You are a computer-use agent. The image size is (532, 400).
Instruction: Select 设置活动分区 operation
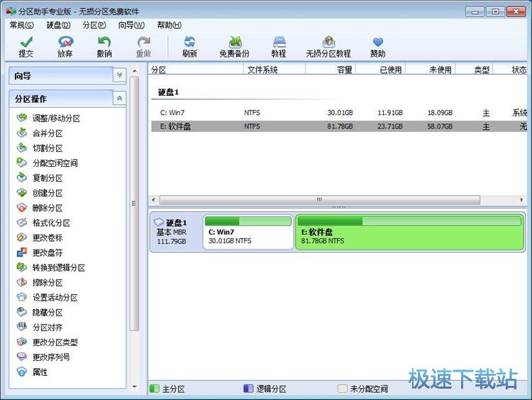click(x=47, y=298)
